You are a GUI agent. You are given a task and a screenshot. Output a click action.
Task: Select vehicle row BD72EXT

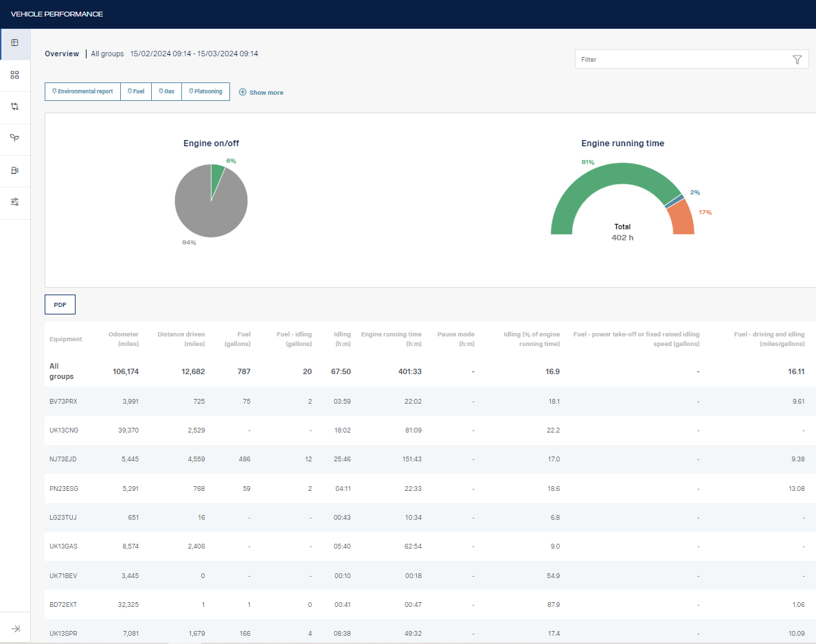pyautogui.click(x=430, y=604)
